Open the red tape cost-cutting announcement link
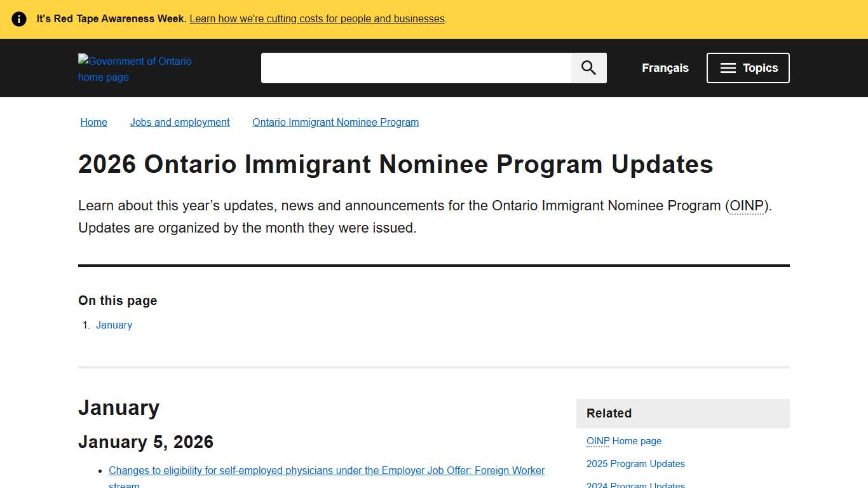The width and height of the screenshot is (868, 488). click(x=316, y=18)
